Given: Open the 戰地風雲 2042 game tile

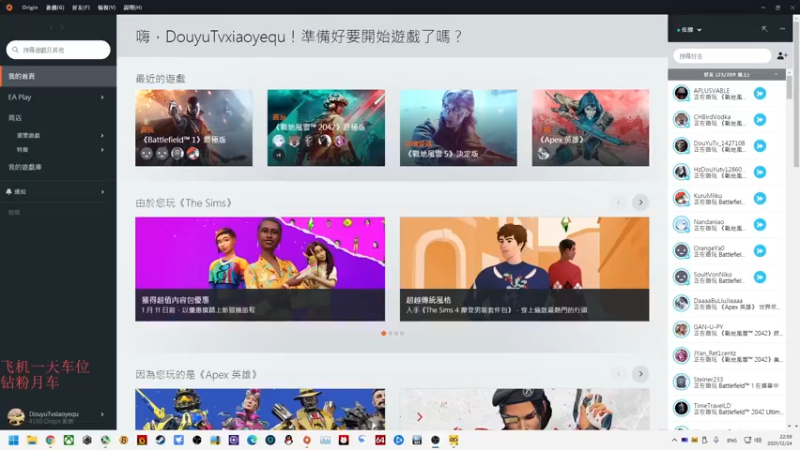Looking at the screenshot, I should (x=326, y=128).
